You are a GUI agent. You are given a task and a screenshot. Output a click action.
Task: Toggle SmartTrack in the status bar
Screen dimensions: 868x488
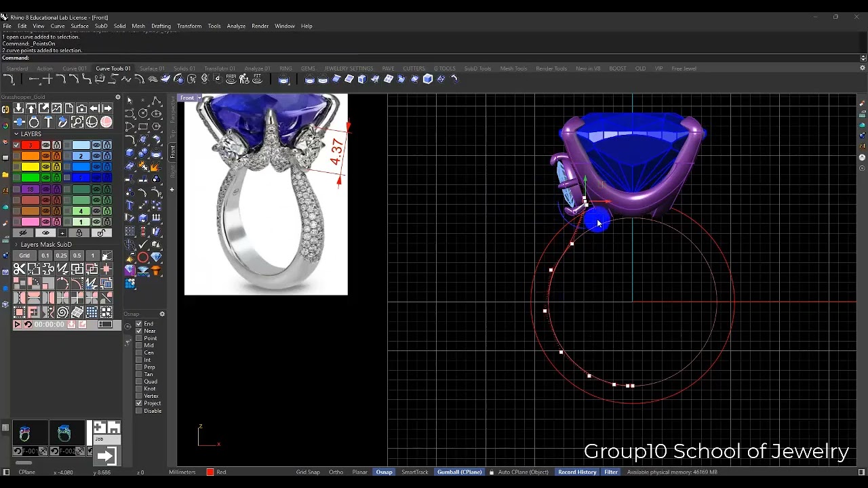pyautogui.click(x=415, y=472)
